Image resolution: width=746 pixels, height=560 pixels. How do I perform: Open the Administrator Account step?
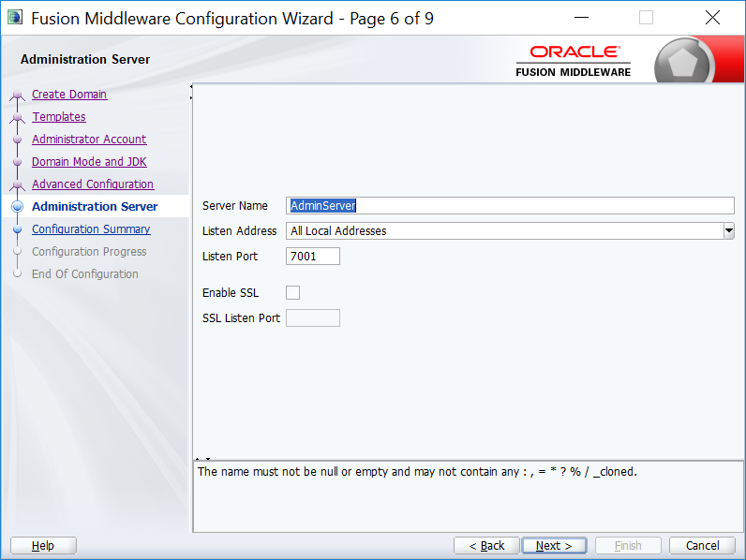[x=89, y=140]
